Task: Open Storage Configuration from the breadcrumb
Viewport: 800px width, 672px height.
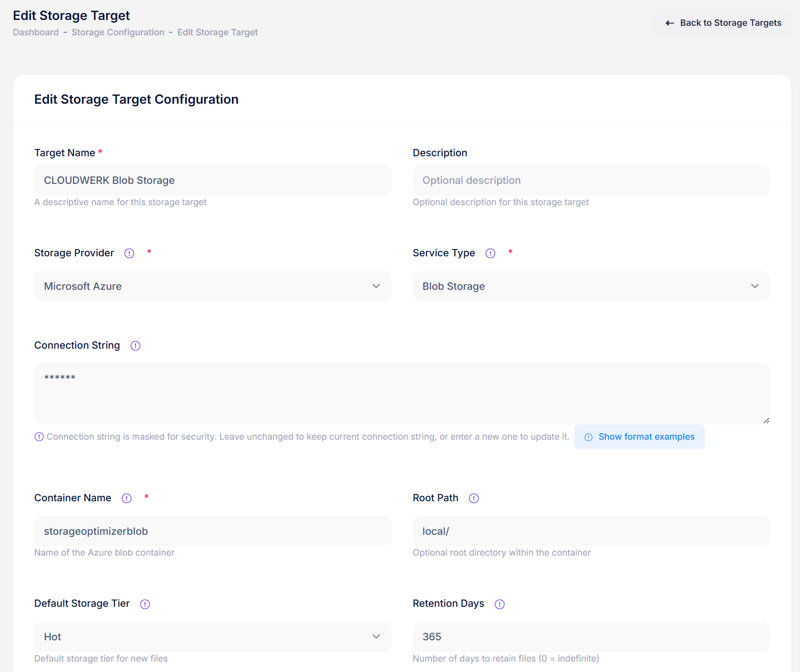Action: pyautogui.click(x=118, y=32)
